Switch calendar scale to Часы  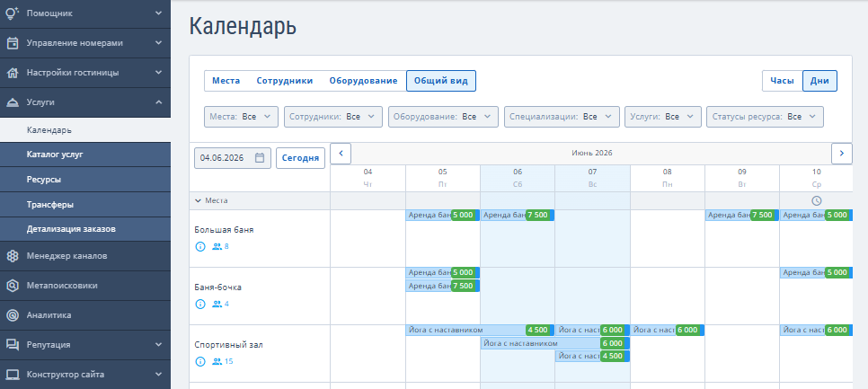[783, 81]
